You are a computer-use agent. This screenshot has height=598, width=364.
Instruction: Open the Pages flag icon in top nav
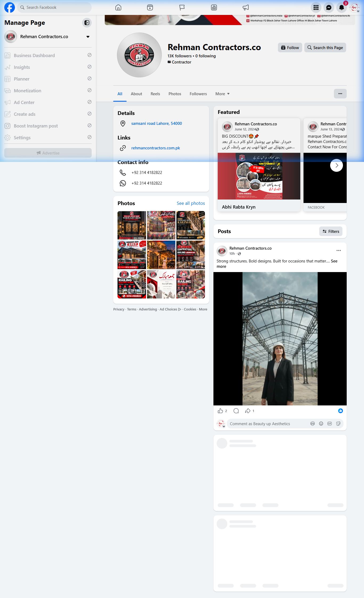click(x=182, y=7)
